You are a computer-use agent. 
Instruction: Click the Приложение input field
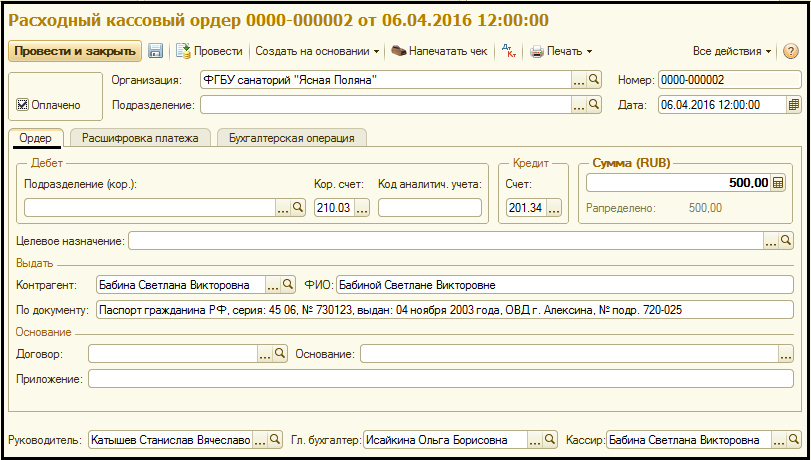click(441, 379)
